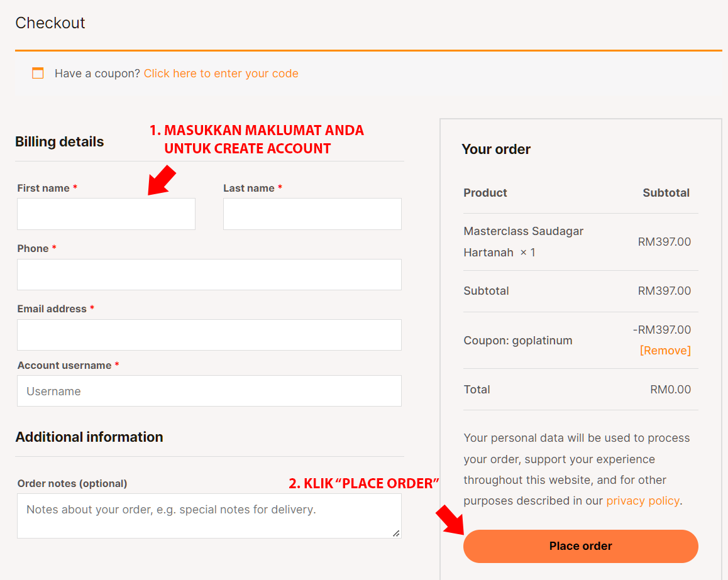The image size is (728, 580).
Task: Click the red arrow pointing at First name
Action: coord(161,180)
